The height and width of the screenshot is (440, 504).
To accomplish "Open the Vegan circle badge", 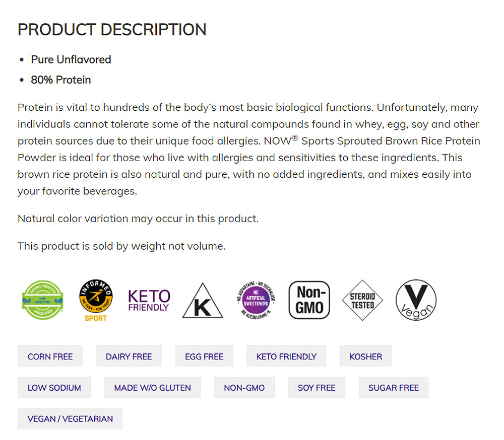I will pos(415,299).
